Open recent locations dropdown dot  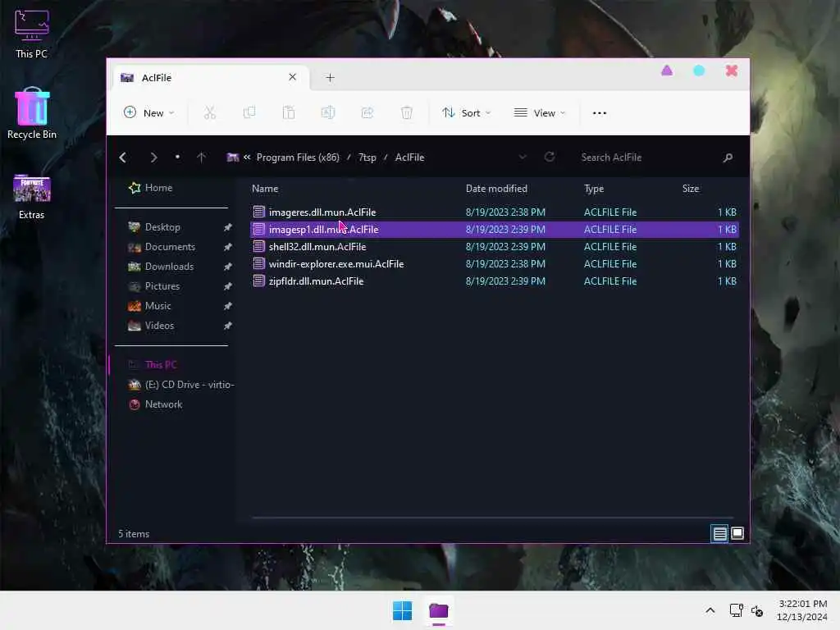point(177,157)
